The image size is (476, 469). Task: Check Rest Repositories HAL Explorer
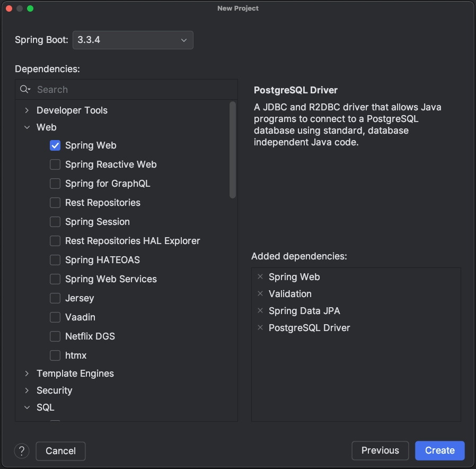[55, 241]
